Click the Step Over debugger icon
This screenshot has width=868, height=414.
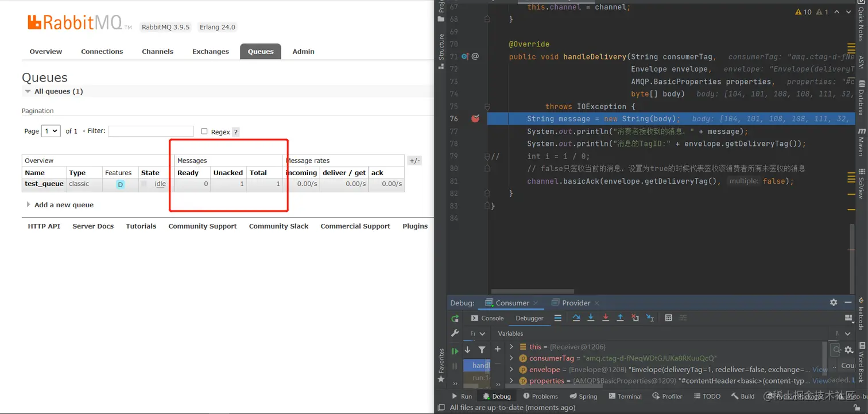tap(576, 318)
